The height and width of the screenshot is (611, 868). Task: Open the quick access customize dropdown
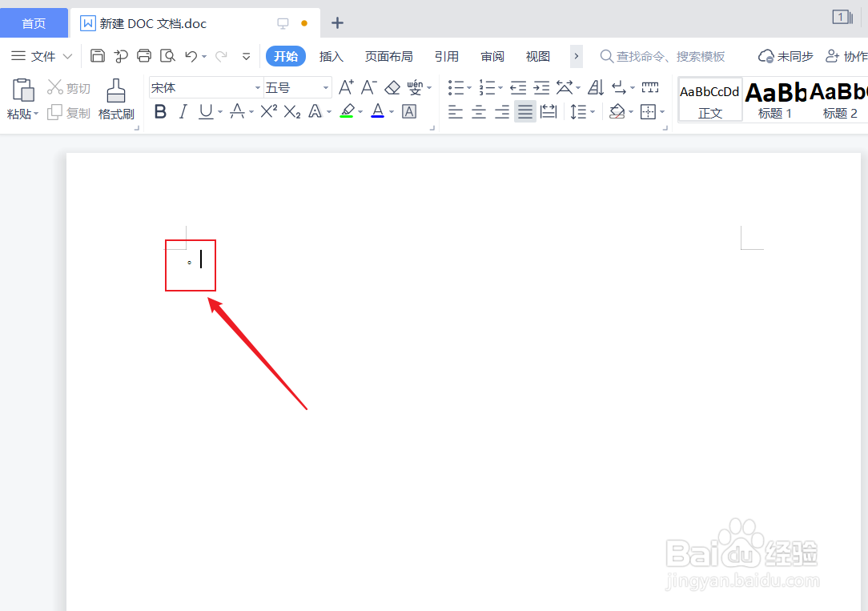tap(247, 56)
